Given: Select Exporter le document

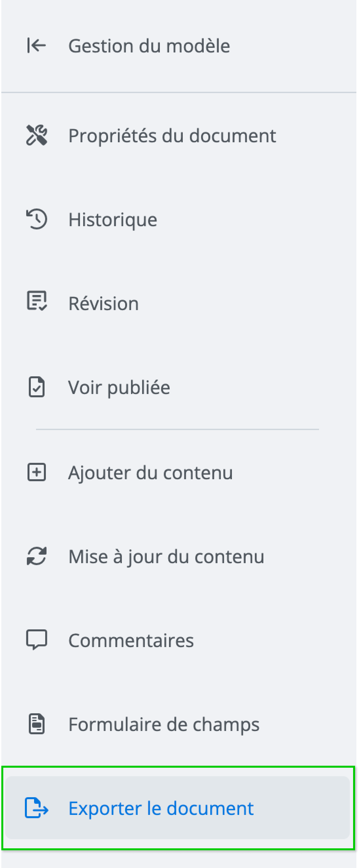Looking at the screenshot, I should pyautogui.click(x=161, y=808).
